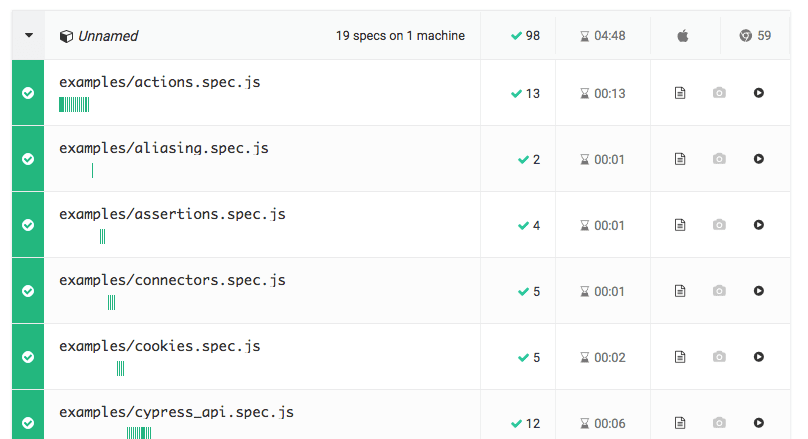The height and width of the screenshot is (439, 808).
Task: Click passed status icon for assertions.spec.js
Action: point(28,225)
